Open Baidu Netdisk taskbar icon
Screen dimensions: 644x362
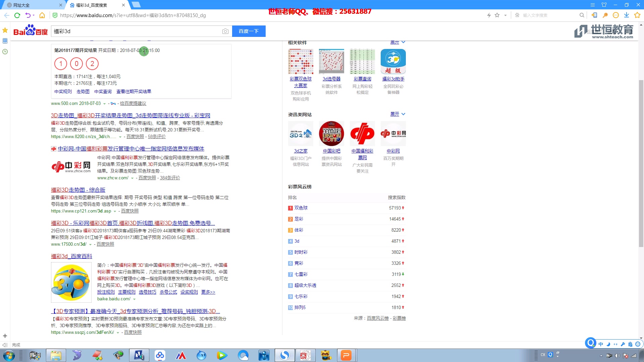[x=160, y=355]
